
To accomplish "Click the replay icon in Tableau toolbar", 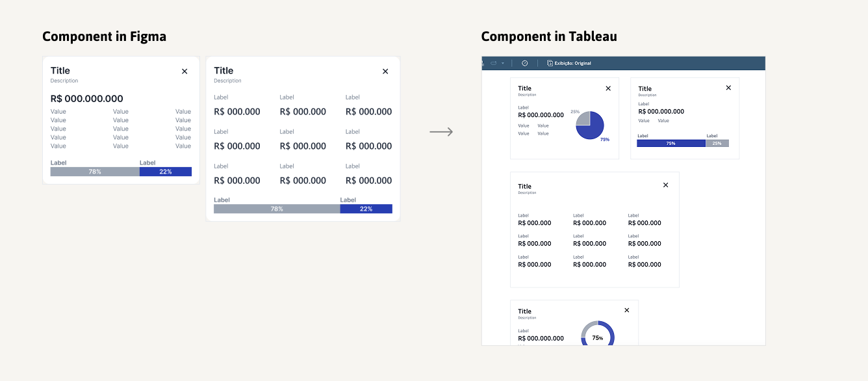I will pos(494,63).
